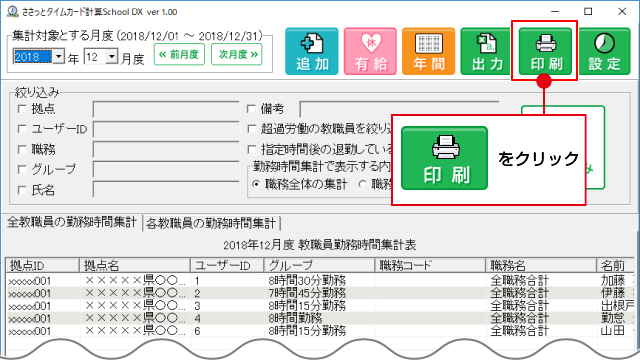This screenshot has width=640, height=364.
Task: Sort by the グループ column header
Action: coord(320,266)
